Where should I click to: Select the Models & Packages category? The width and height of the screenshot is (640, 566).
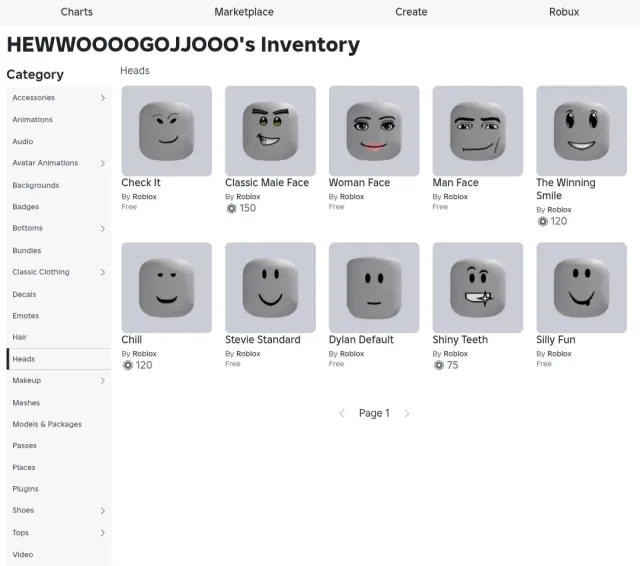click(58, 424)
